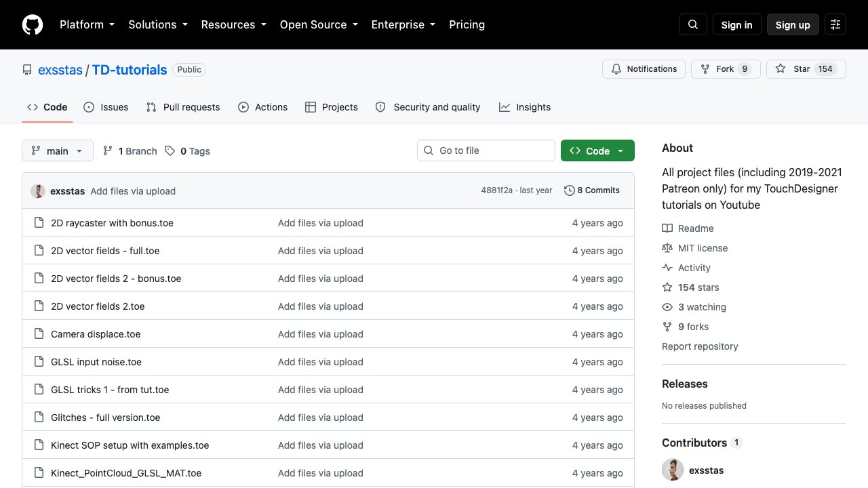Click the eye icon beside 3 watching
868x488 pixels.
[667, 307]
